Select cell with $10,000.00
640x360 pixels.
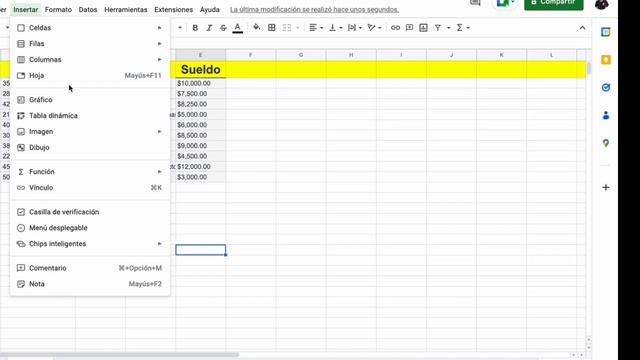point(200,83)
